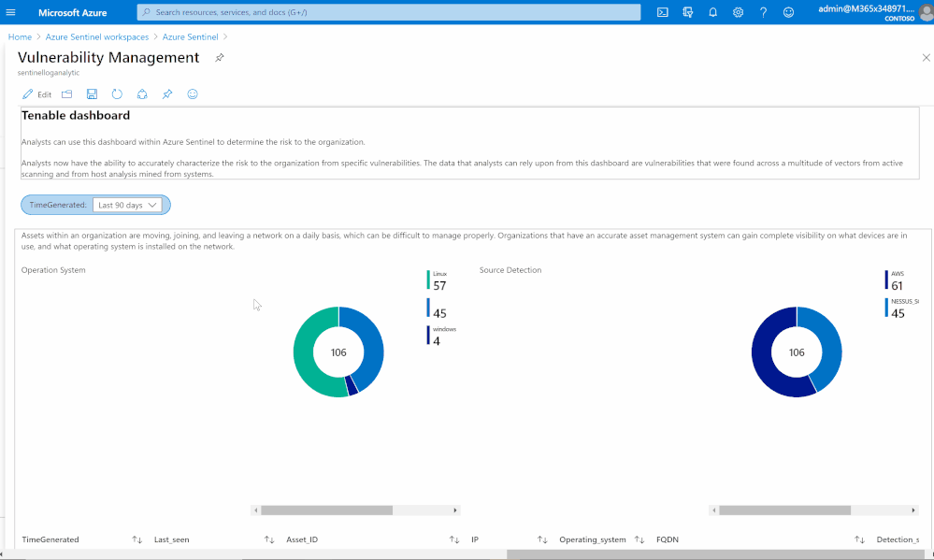This screenshot has width=934, height=560.
Task: Click the Azure search resources field
Action: 388,12
